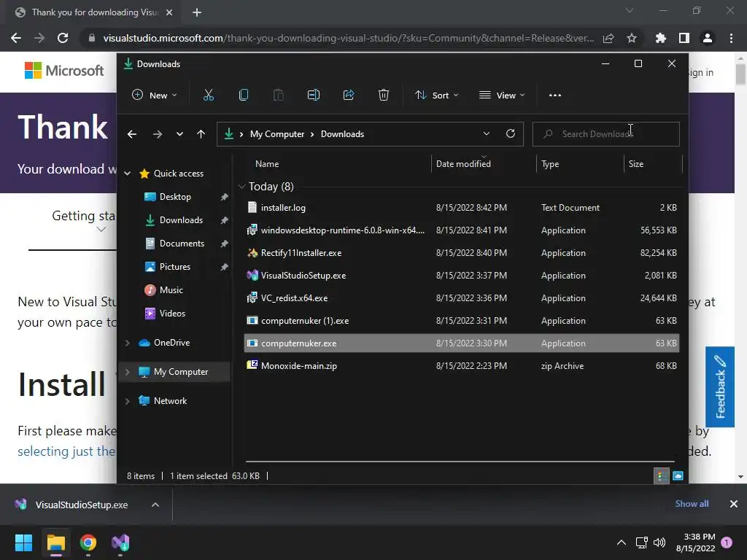
Task: Open a new Chrome tab
Action: [x=197, y=12]
